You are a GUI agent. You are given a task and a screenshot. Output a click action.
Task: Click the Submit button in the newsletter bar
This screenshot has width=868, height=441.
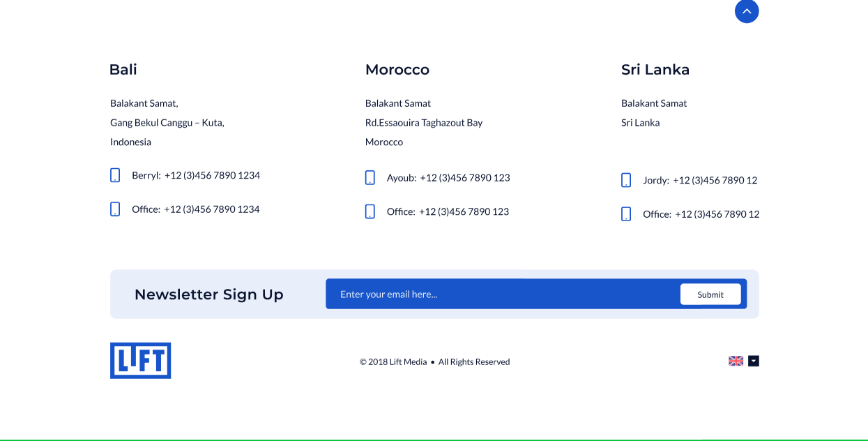point(710,294)
